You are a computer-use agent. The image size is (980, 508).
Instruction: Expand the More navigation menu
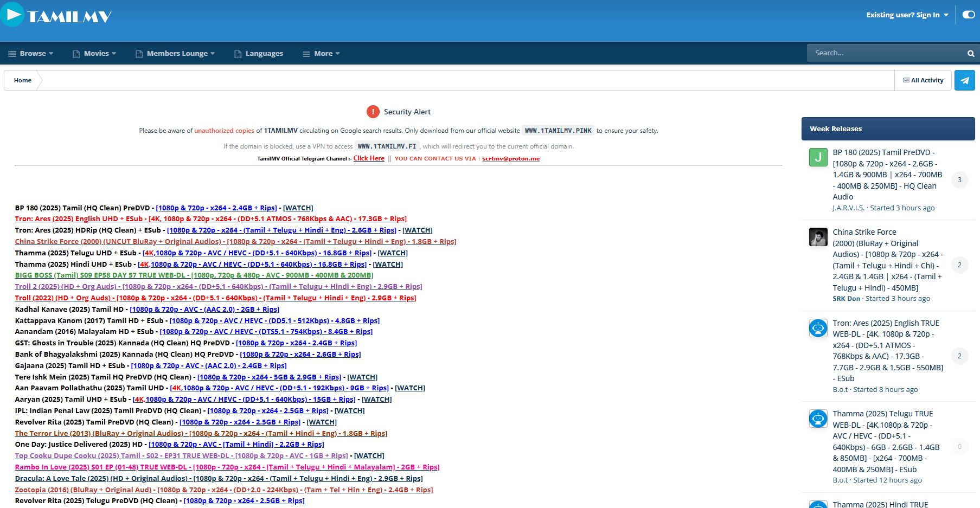pyautogui.click(x=322, y=54)
